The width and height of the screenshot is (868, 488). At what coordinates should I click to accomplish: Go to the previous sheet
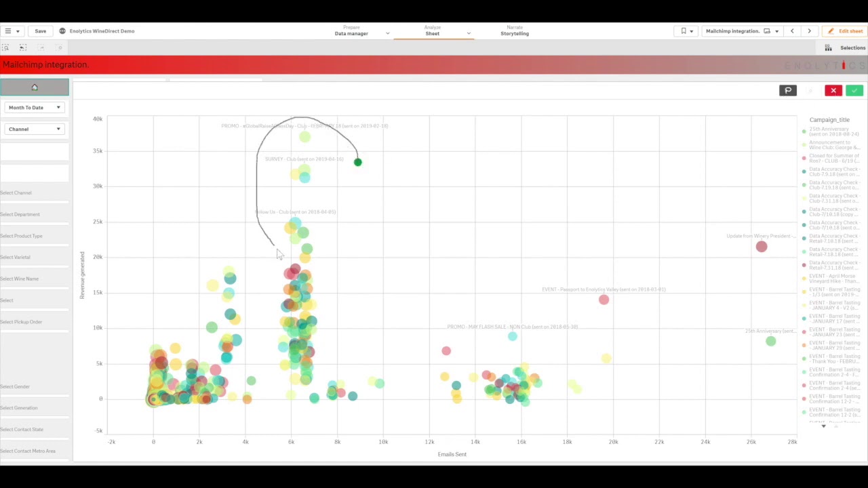792,31
